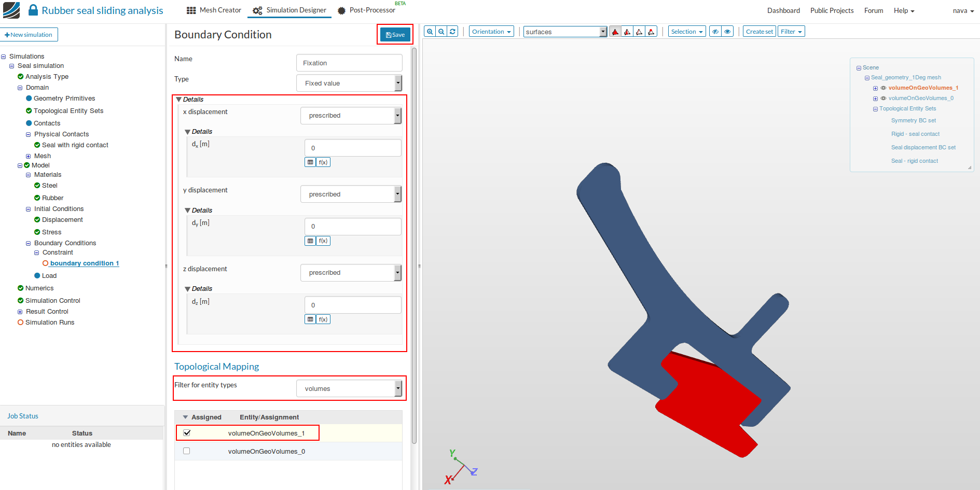Toggle visibility of volumeOnGeoVolumes_1 in scene tree
Viewport: 980px width, 490px height.
[884, 88]
